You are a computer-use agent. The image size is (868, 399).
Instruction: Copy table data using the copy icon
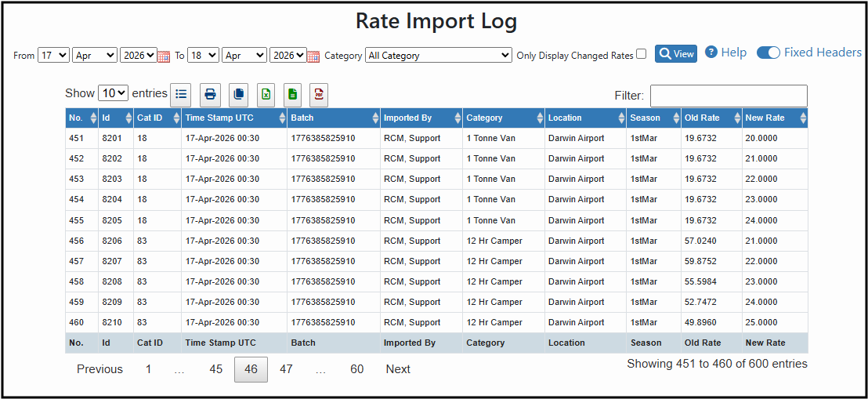coord(239,94)
